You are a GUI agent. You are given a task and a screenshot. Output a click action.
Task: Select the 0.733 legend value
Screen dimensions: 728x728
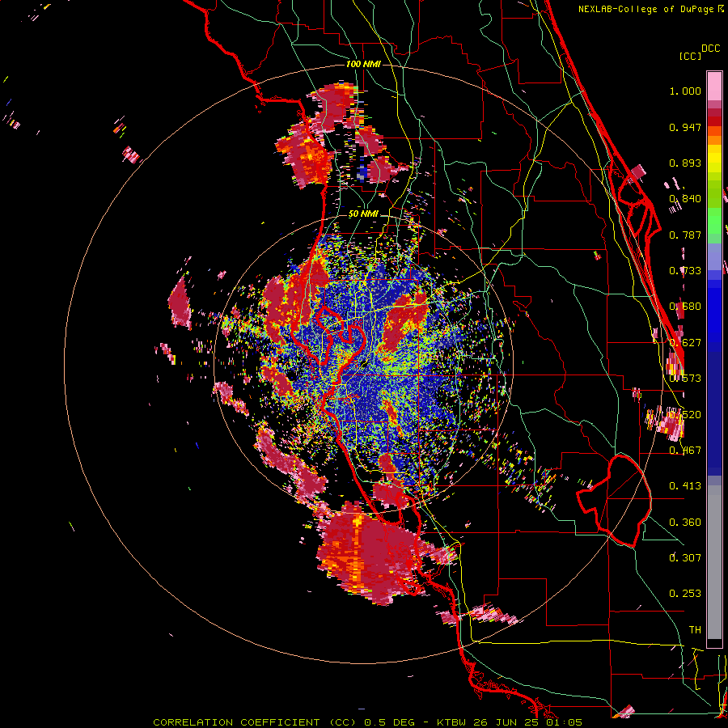[685, 271]
